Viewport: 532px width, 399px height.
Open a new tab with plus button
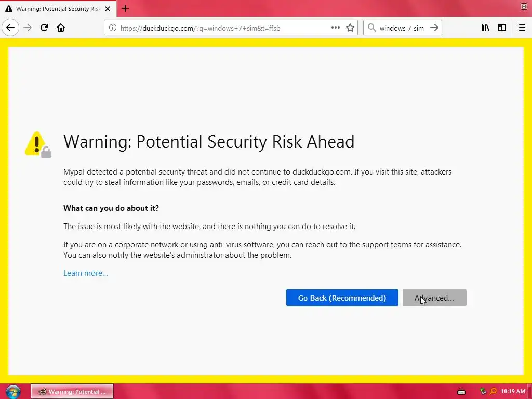pos(125,8)
